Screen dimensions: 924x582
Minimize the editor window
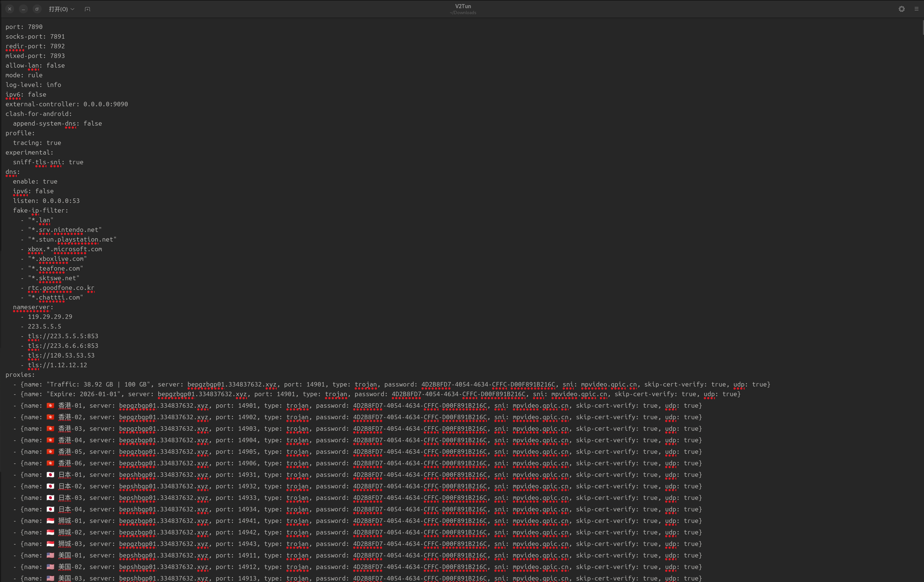(23, 9)
